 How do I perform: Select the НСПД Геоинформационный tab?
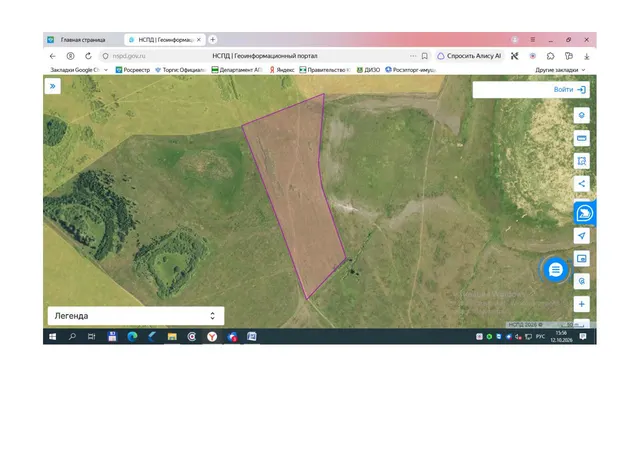point(162,40)
